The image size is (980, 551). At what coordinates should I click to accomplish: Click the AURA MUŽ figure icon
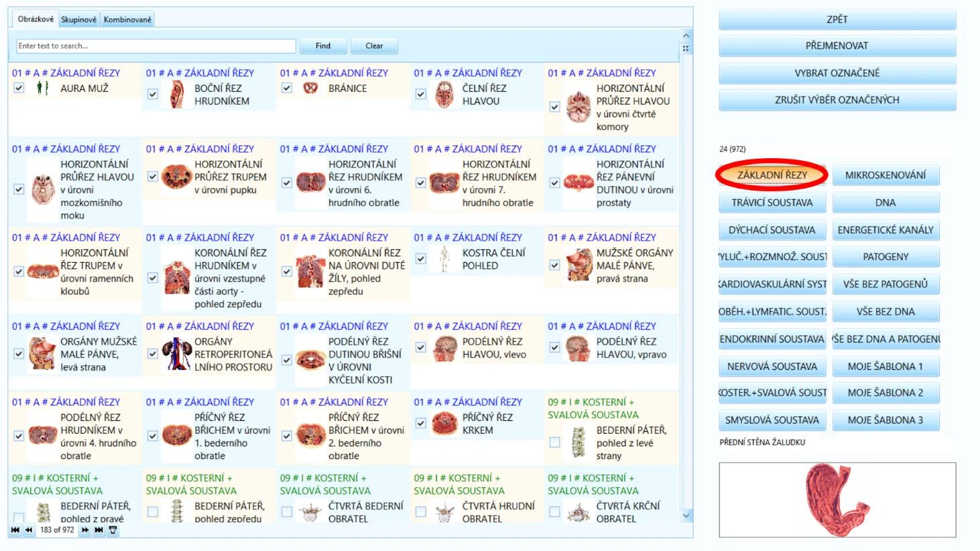[42, 88]
